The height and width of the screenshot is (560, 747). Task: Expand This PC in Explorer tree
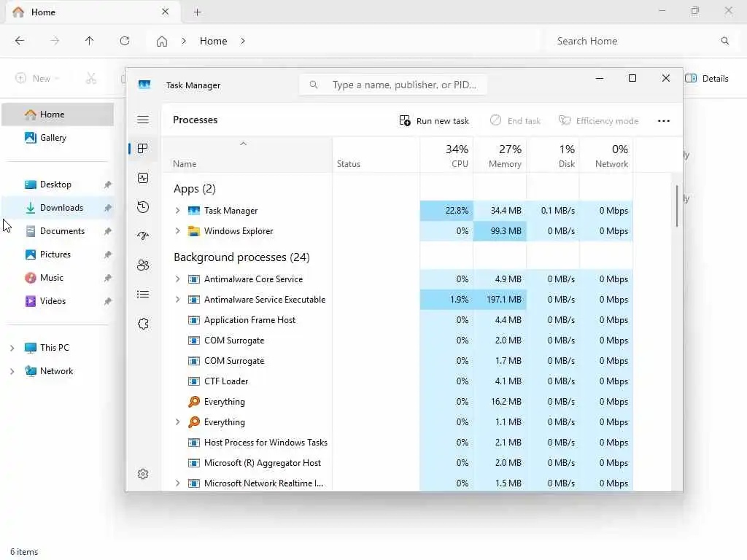point(12,348)
